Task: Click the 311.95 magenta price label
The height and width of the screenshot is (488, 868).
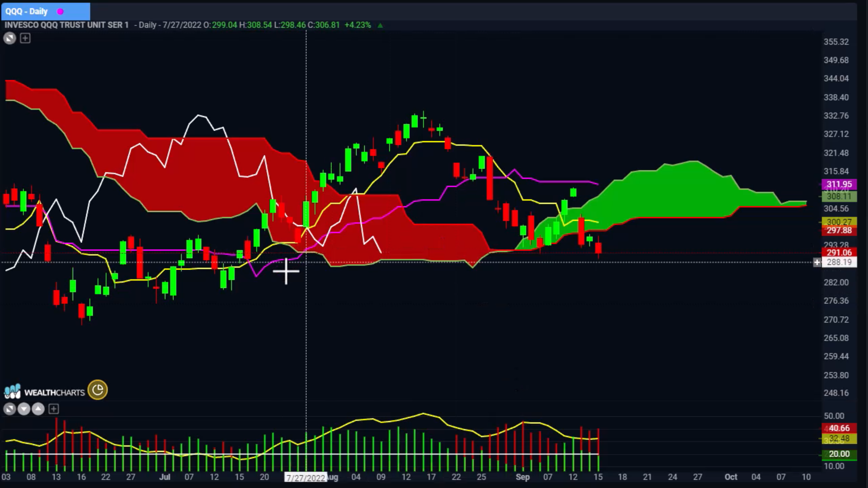Action: [839, 184]
